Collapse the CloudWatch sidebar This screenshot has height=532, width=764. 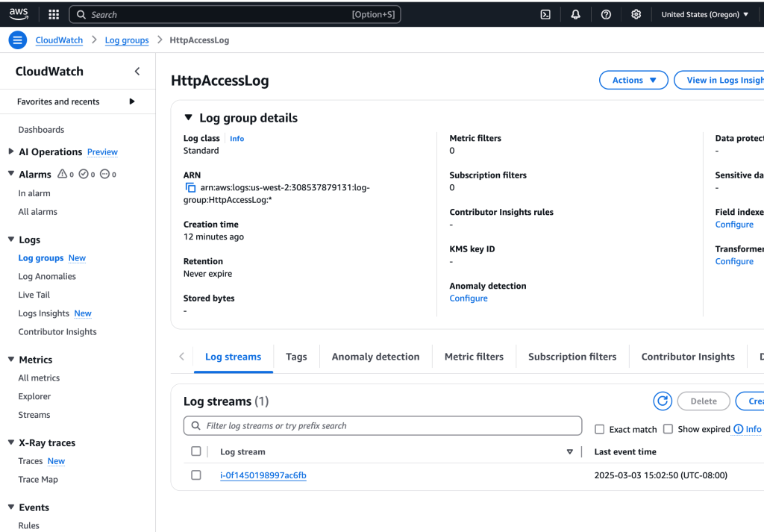point(137,72)
